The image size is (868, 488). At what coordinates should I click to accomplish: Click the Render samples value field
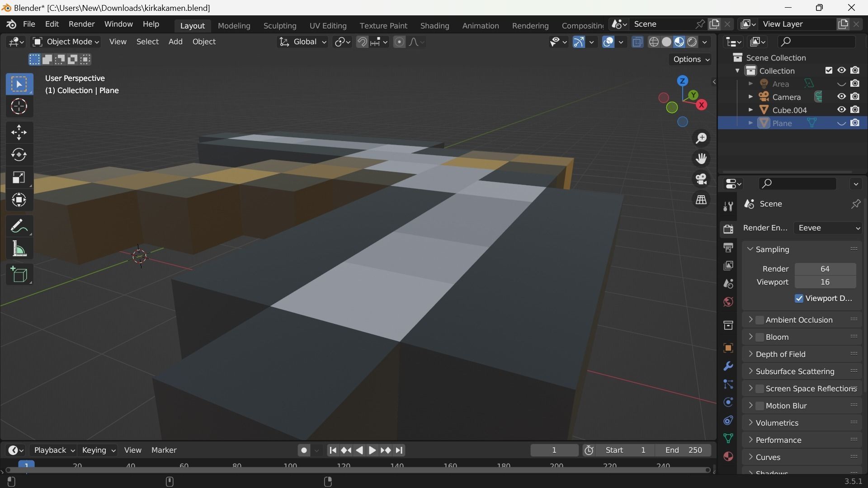coord(825,269)
